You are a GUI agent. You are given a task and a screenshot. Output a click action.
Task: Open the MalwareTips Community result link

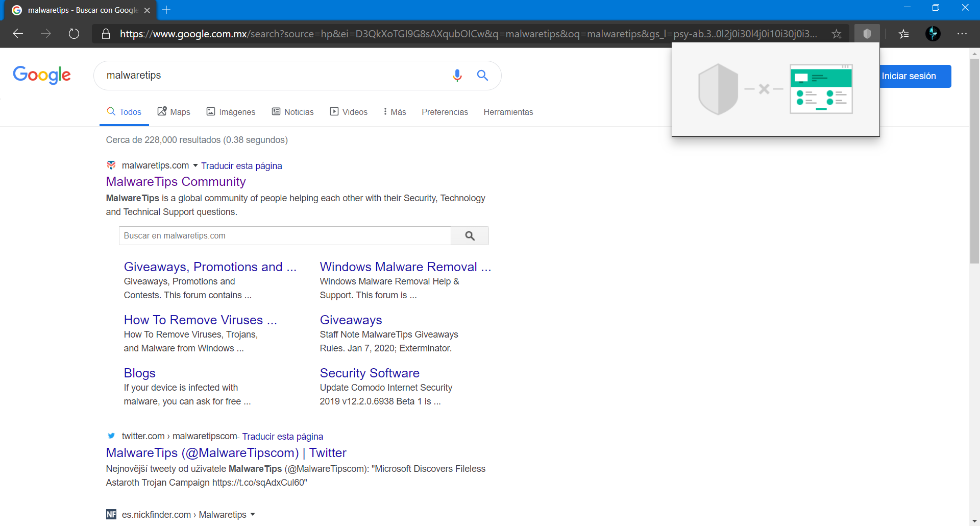point(176,182)
